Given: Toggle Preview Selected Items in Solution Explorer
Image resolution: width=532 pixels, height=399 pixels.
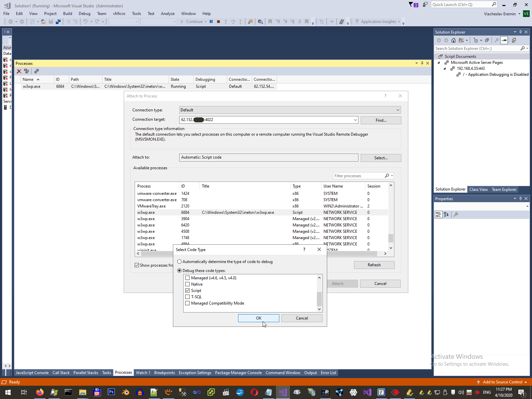Looking at the screenshot, I should [504, 40].
